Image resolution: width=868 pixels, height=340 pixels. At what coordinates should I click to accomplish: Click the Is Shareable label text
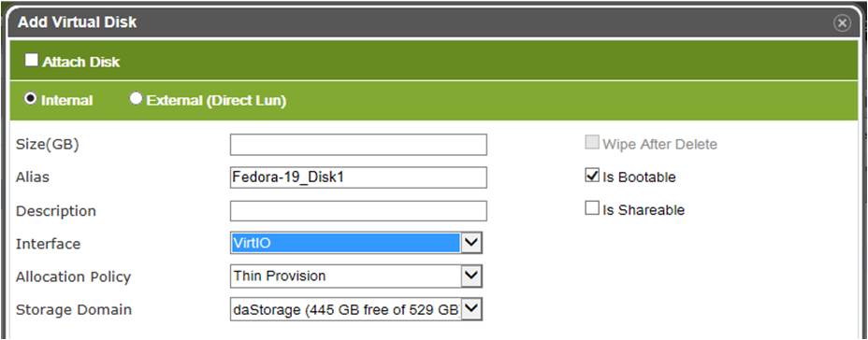tap(644, 210)
